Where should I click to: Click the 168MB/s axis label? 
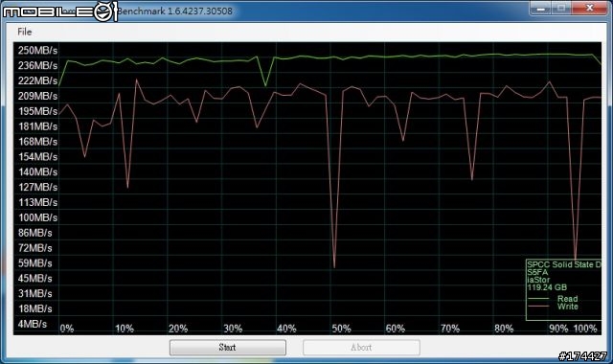[37, 141]
